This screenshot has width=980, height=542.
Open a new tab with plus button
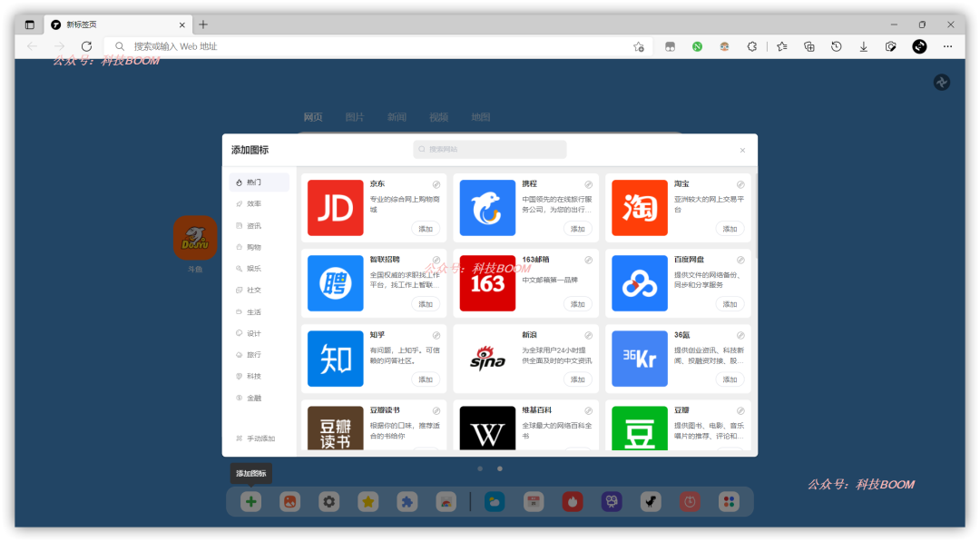point(203,25)
